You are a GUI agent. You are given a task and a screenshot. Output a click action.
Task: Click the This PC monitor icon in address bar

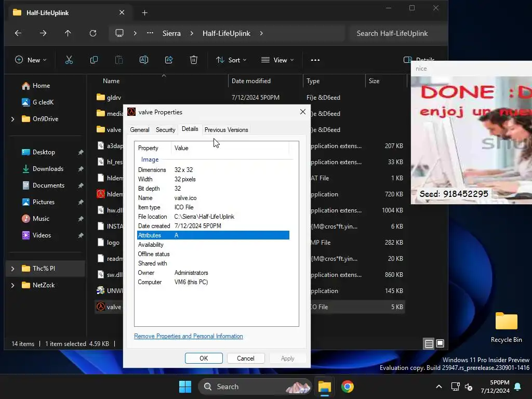[x=119, y=33]
